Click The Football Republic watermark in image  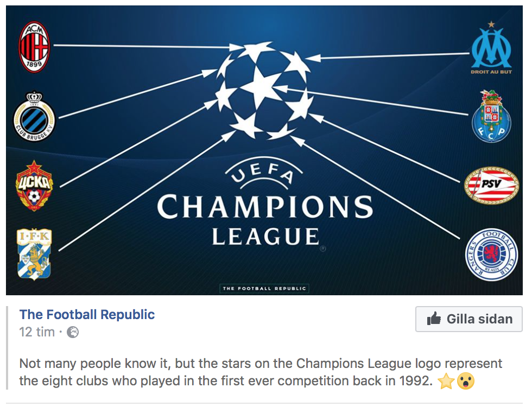(264, 288)
